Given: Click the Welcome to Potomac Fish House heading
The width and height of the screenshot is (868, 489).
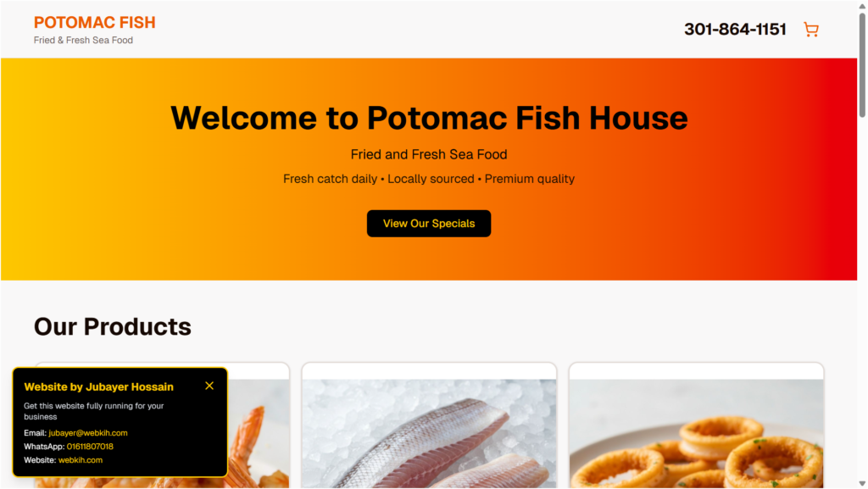Looking at the screenshot, I should point(429,118).
